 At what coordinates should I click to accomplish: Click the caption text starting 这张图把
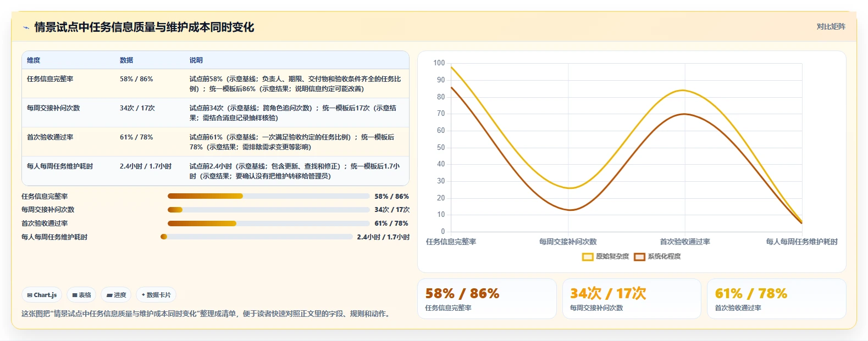(x=207, y=314)
